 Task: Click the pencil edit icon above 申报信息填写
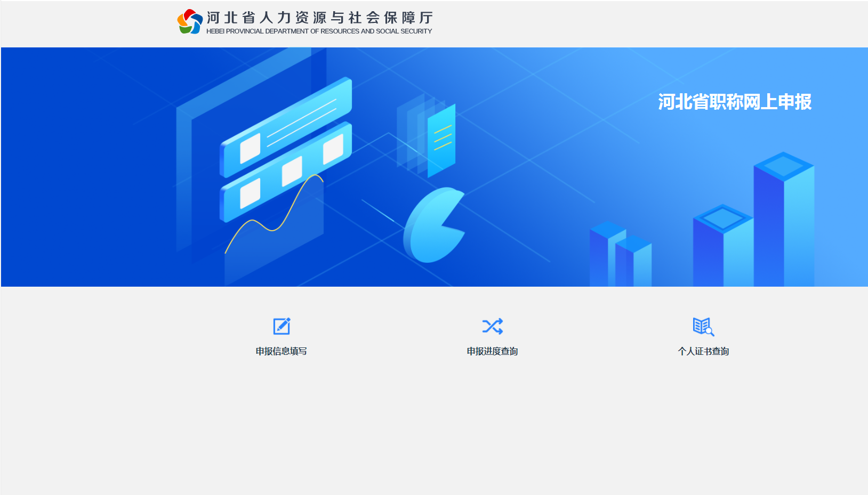coord(281,326)
